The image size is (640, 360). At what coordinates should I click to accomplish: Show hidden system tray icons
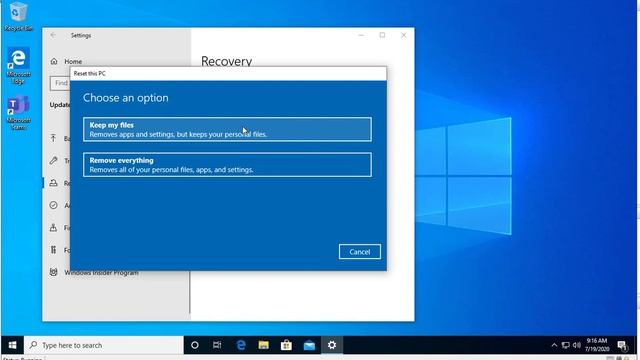[554, 345]
